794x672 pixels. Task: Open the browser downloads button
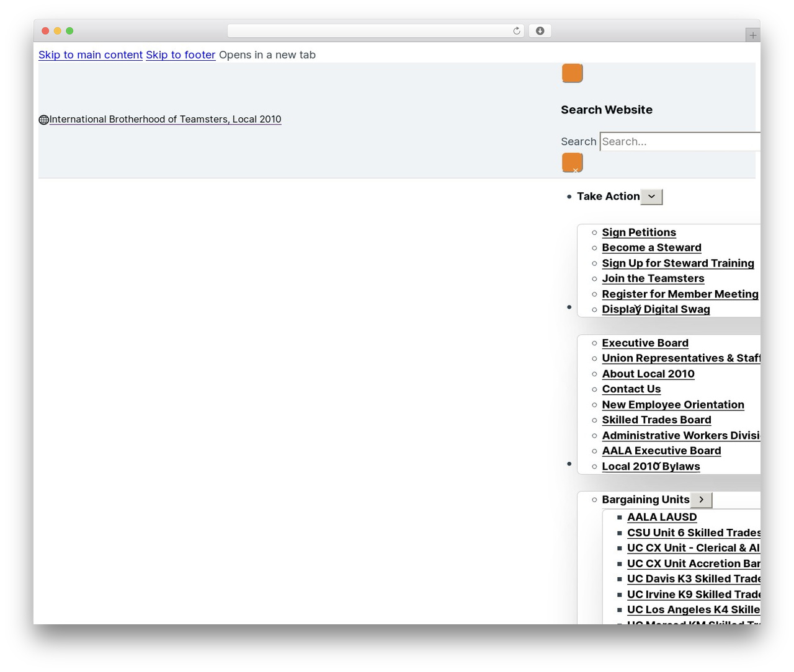tap(540, 31)
